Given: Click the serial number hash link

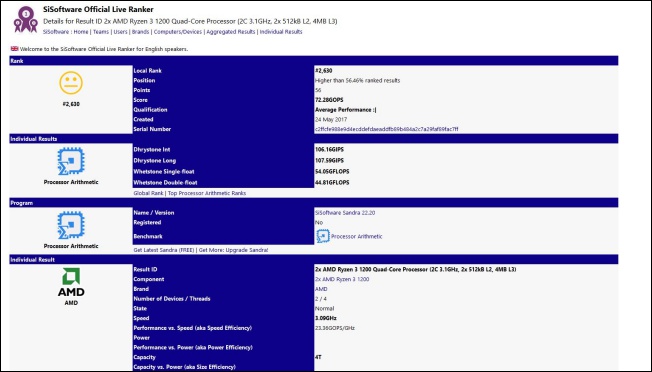Looking at the screenshot, I should coord(387,129).
